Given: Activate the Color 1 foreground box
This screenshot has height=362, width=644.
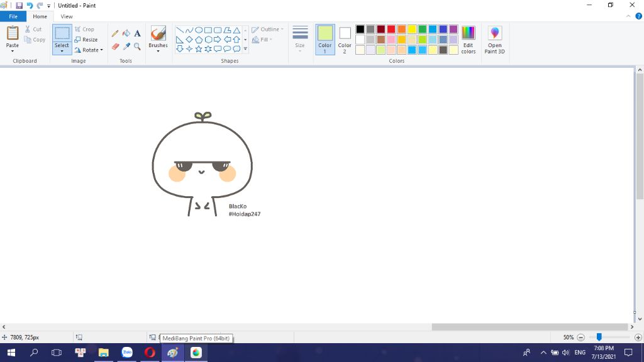Looking at the screenshot, I should (x=325, y=39).
